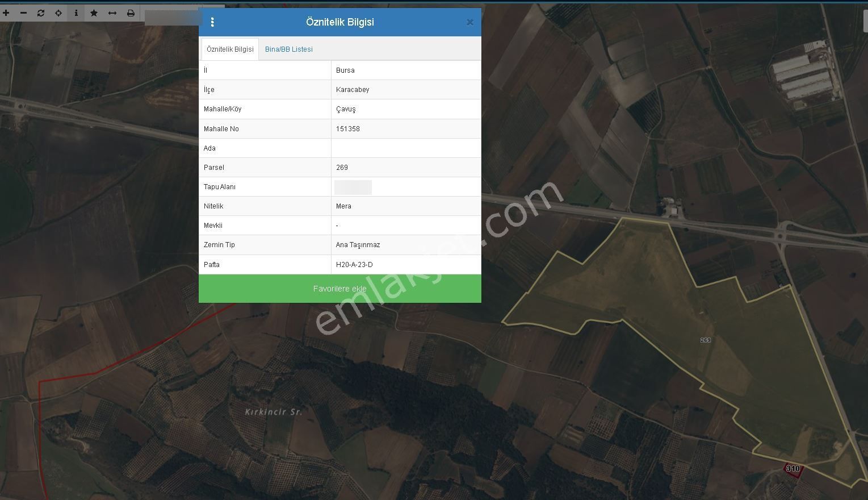This screenshot has width=868, height=500.
Task: Click parcel label 310 on the map
Action: tap(793, 469)
